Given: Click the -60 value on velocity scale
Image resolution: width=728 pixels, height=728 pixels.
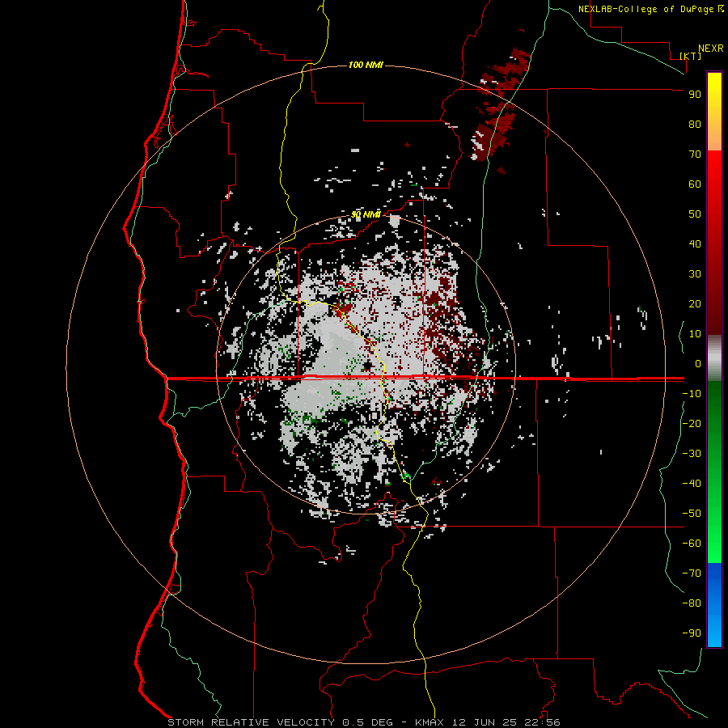Looking at the screenshot, I should click(x=692, y=544).
